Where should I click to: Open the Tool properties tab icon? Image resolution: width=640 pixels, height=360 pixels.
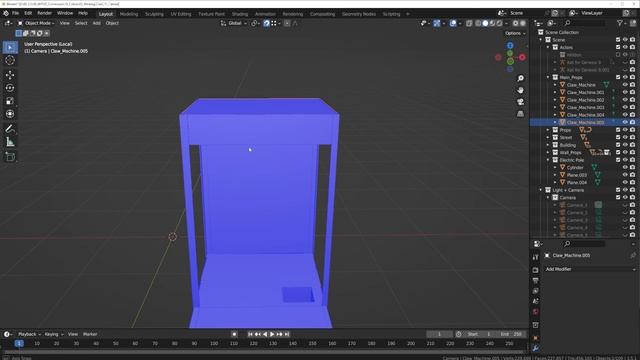(x=536, y=258)
